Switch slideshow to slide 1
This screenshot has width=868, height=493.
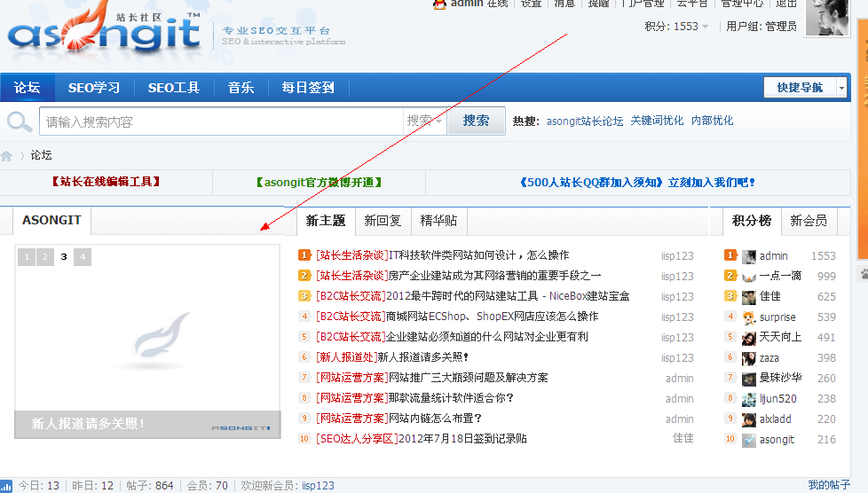click(x=25, y=257)
